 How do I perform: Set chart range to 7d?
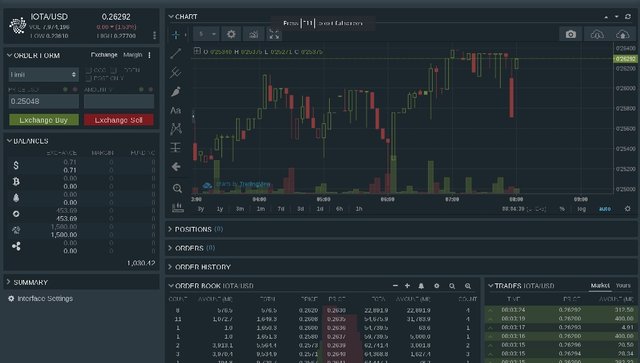click(281, 209)
